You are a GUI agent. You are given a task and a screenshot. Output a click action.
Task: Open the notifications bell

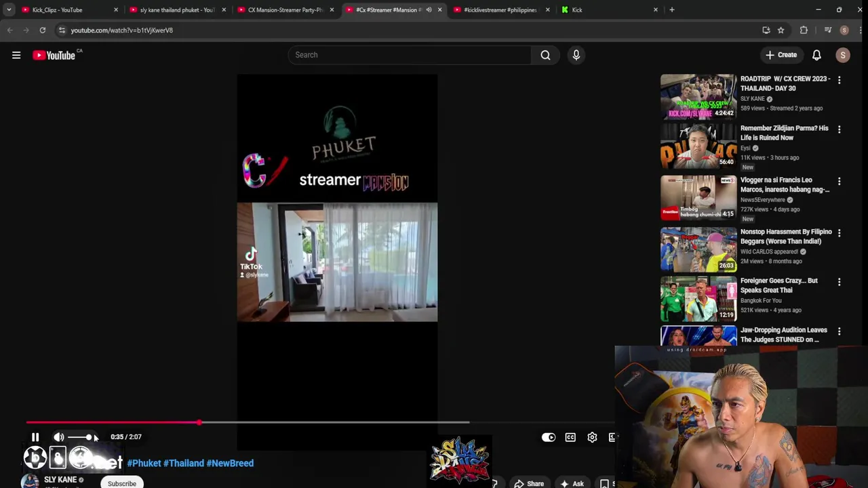tap(816, 55)
